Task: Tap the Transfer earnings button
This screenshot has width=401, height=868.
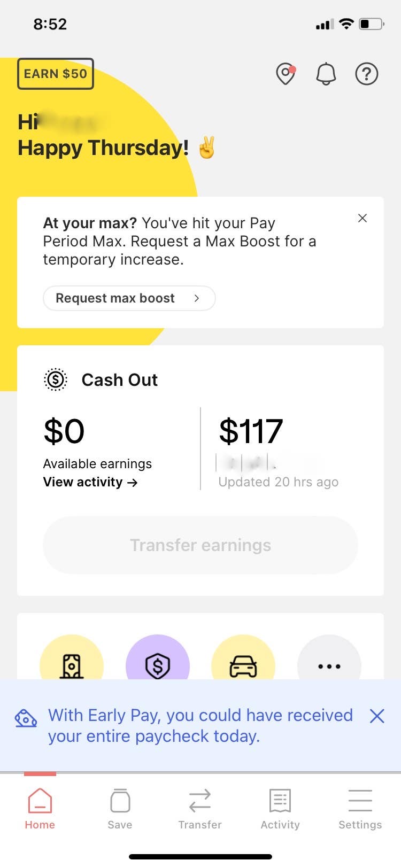Action: pos(200,545)
